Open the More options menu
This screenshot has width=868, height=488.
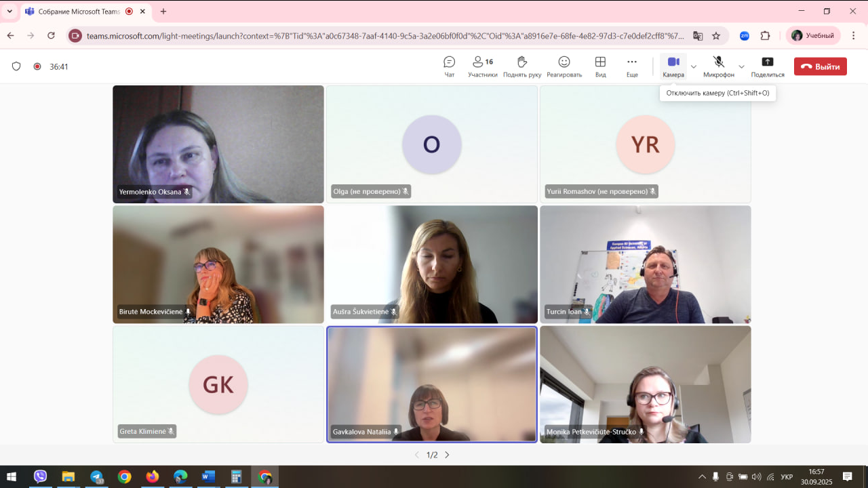point(632,66)
